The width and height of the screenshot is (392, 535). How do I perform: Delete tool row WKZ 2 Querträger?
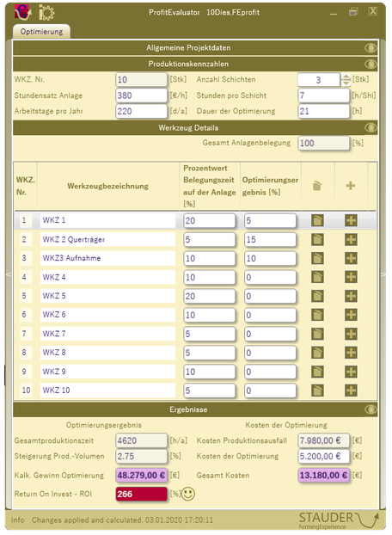click(x=317, y=239)
